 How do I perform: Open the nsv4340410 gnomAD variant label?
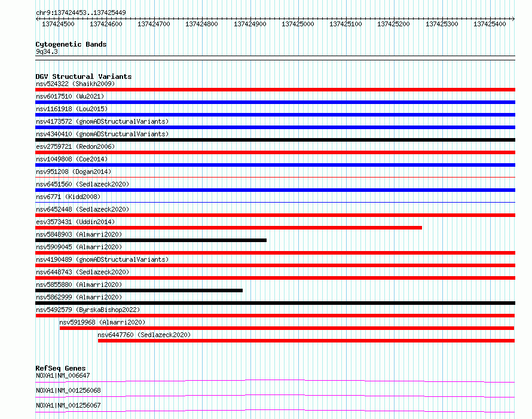[x=102, y=134]
